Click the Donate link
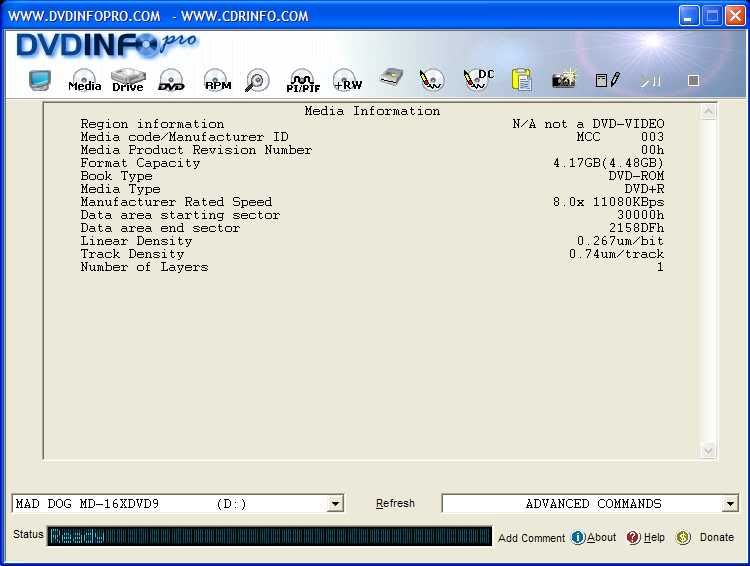 point(717,537)
